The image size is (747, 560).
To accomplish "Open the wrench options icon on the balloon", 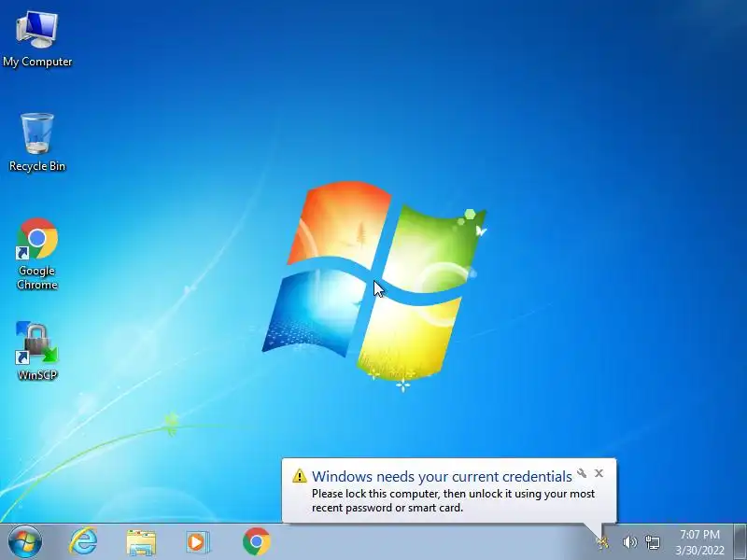I will 582,473.
